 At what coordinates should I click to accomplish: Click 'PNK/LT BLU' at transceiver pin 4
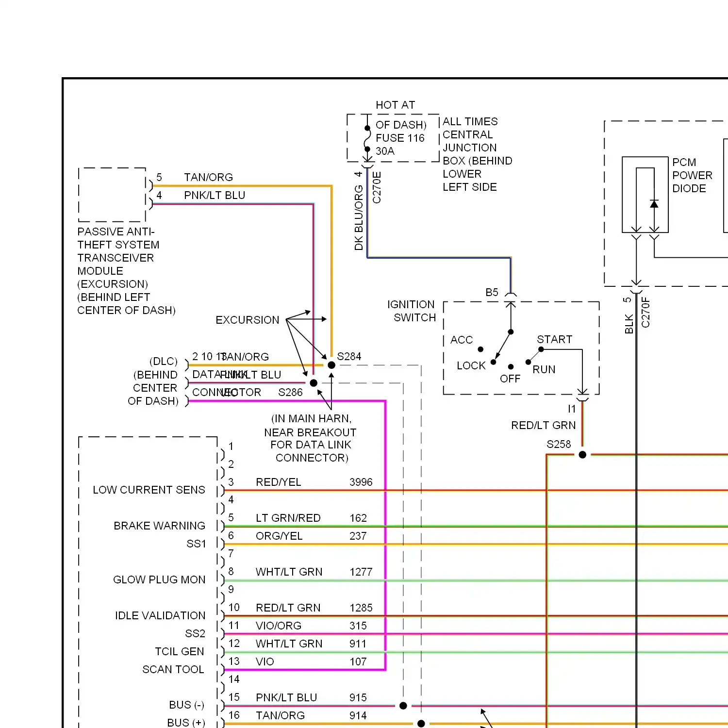[215, 195]
